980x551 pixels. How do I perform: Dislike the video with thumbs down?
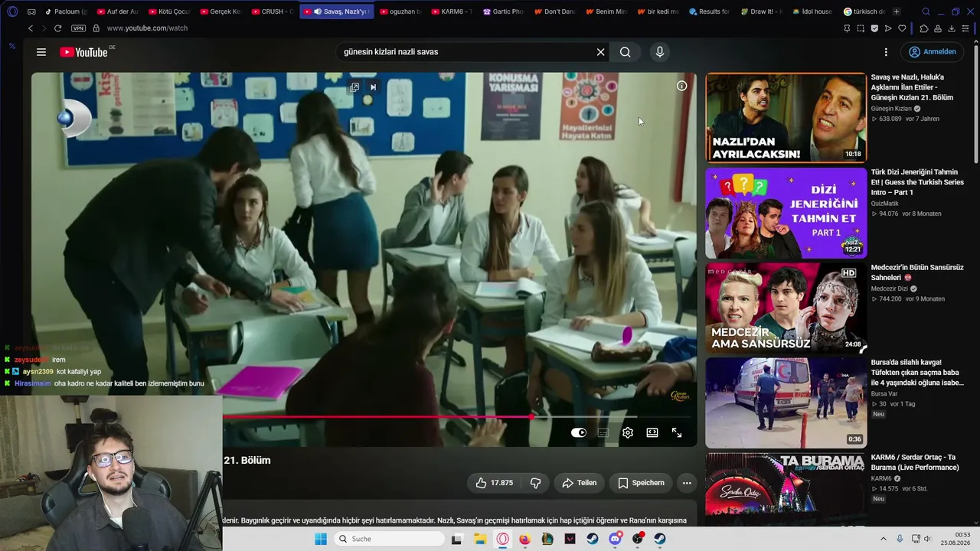536,483
